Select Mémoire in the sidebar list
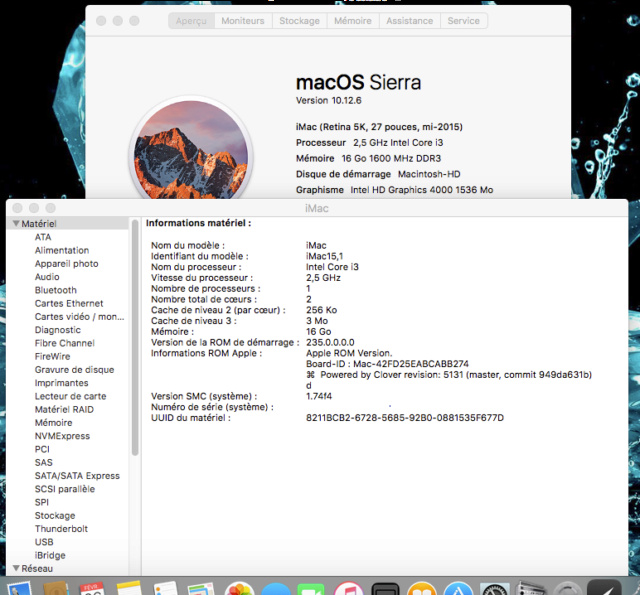This screenshot has height=595, width=640. tap(53, 423)
